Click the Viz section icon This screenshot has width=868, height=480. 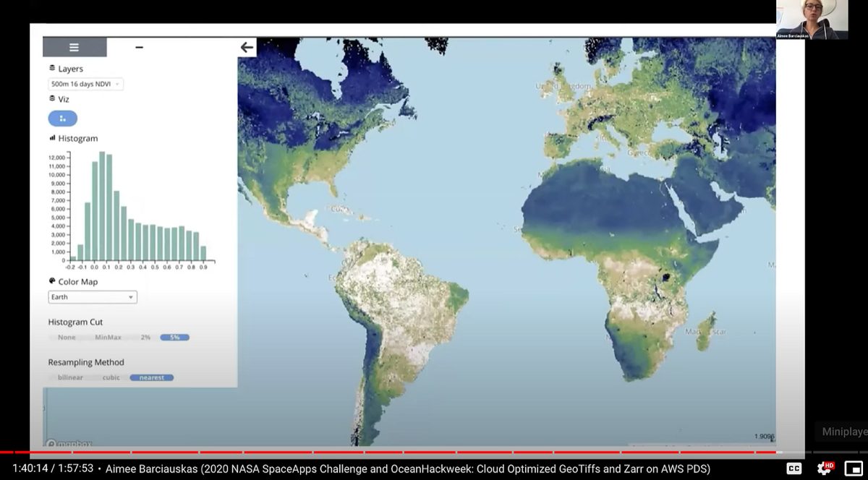tap(52, 98)
